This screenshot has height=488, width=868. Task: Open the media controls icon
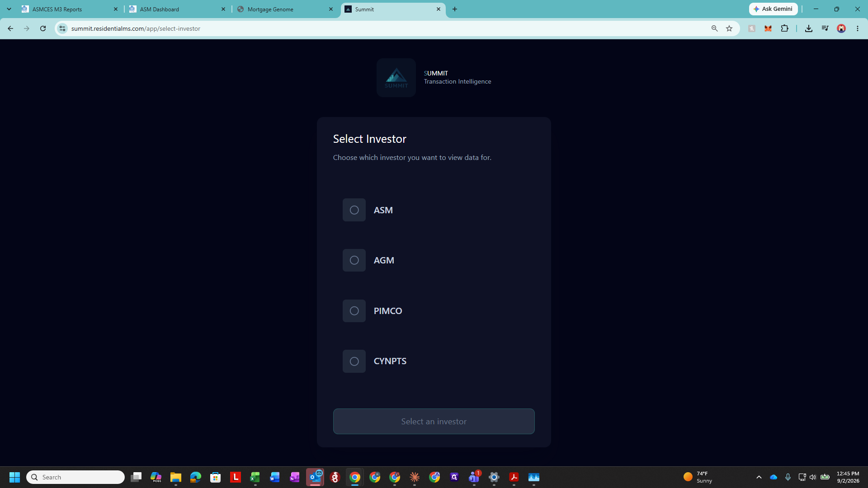[x=825, y=28]
